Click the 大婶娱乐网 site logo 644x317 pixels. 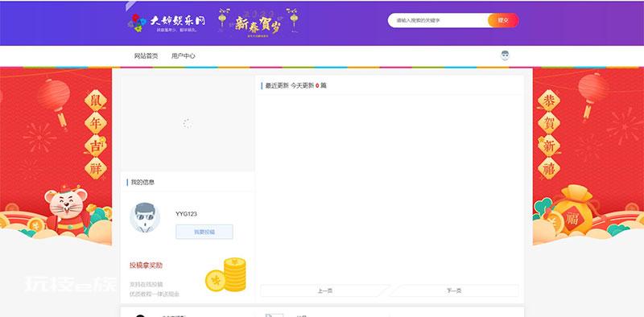click(167, 23)
